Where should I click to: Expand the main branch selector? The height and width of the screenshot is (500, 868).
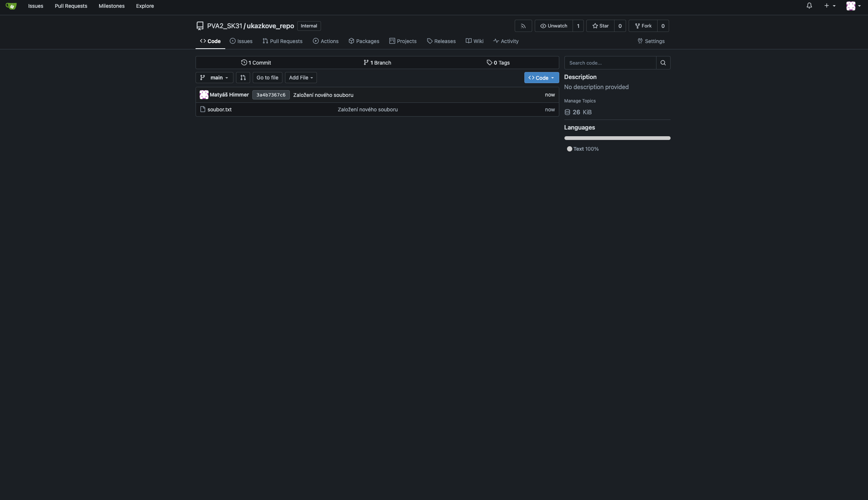(214, 78)
